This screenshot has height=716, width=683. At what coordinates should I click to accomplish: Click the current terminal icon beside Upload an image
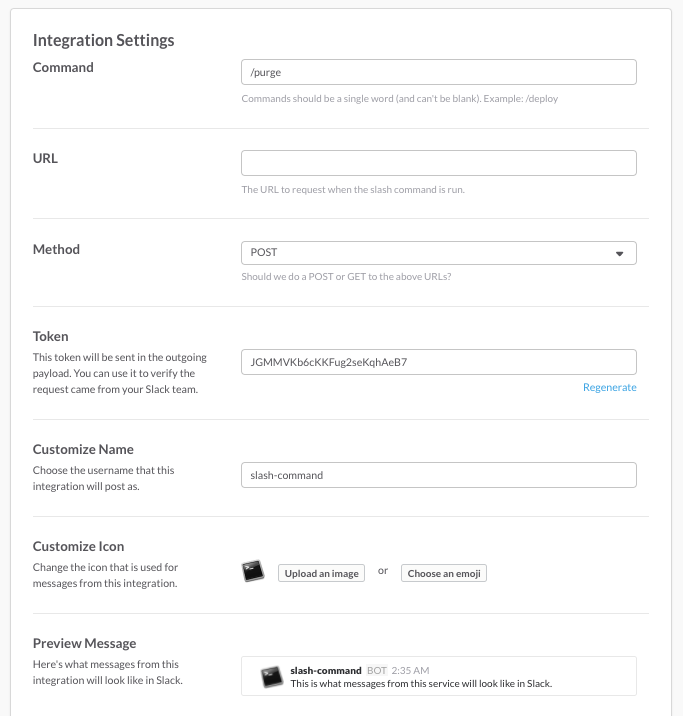tap(253, 571)
